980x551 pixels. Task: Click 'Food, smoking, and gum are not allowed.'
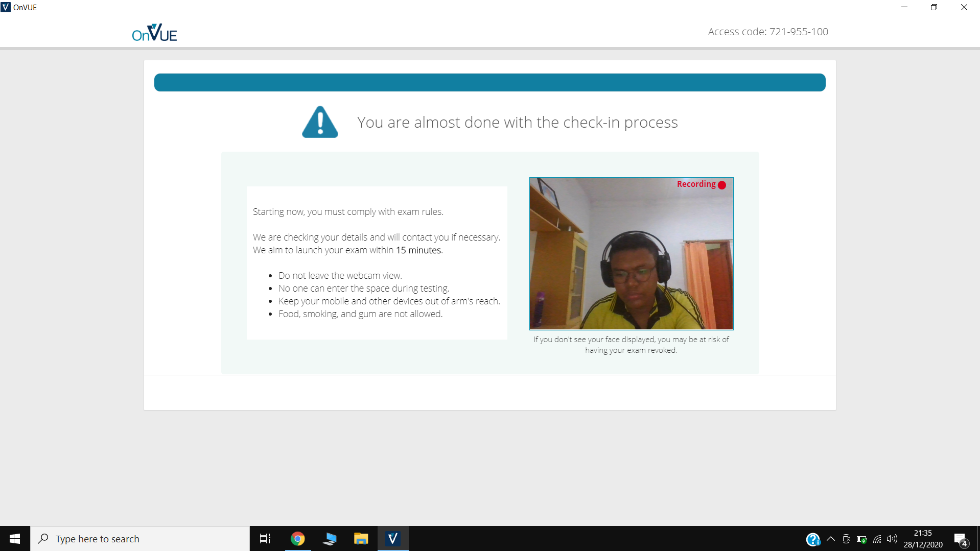[x=360, y=314]
